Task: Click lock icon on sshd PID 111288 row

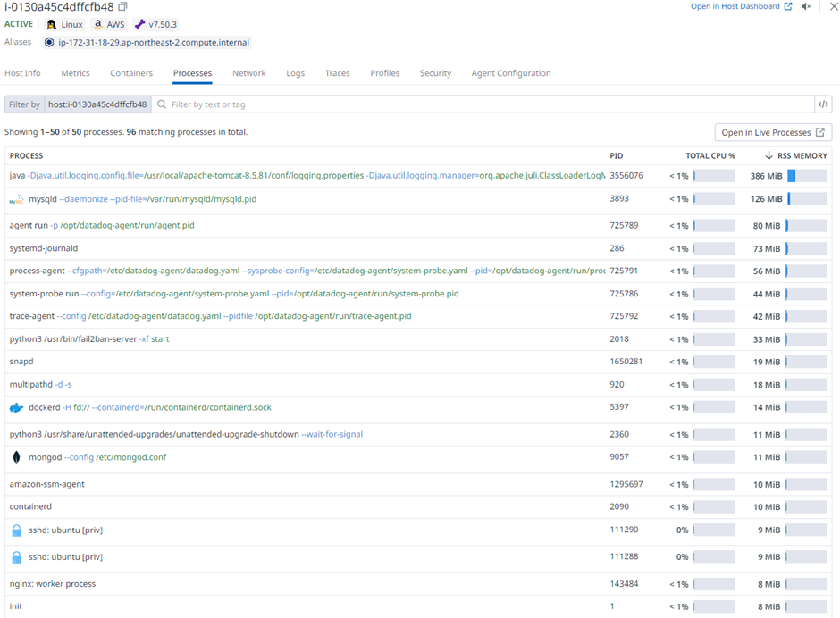Action: coord(17,557)
